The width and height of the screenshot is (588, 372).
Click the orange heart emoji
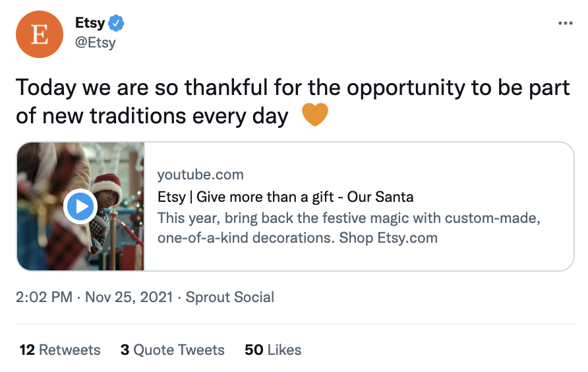point(314,116)
